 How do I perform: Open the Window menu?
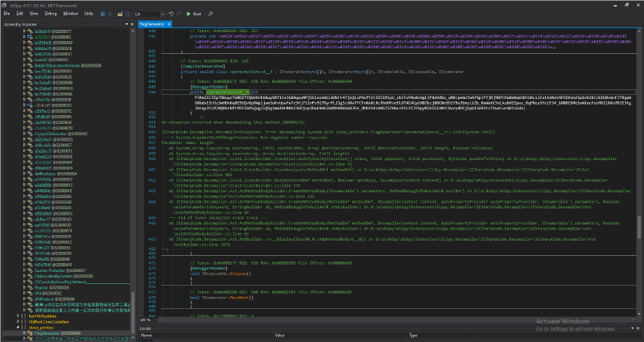point(71,14)
